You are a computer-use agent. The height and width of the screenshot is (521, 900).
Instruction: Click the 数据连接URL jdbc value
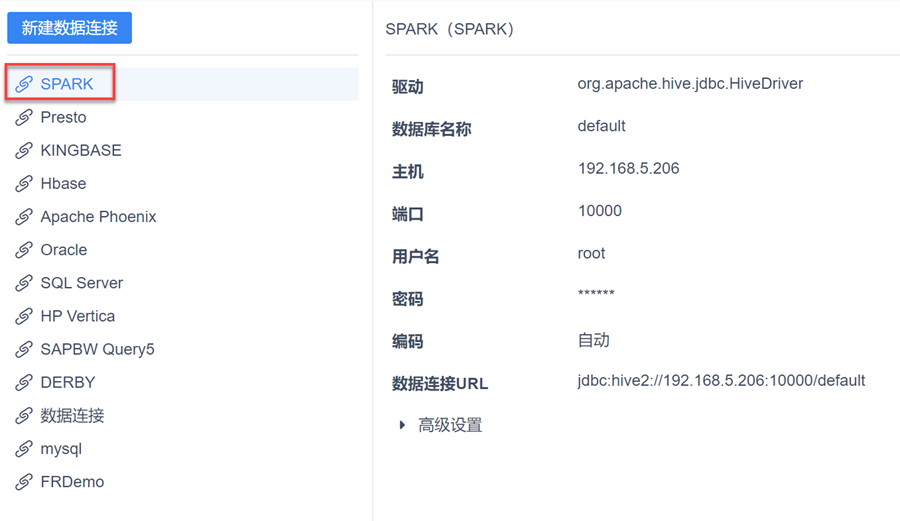(x=720, y=380)
